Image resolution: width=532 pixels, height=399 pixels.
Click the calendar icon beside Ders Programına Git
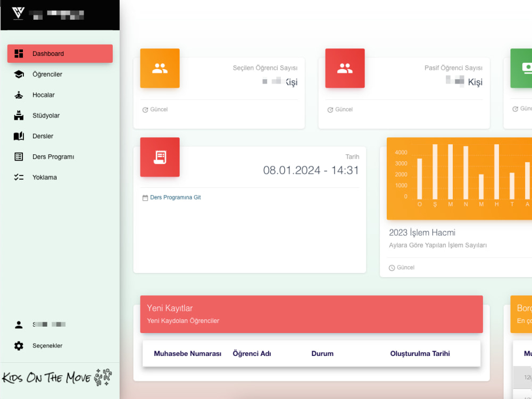coord(145,198)
